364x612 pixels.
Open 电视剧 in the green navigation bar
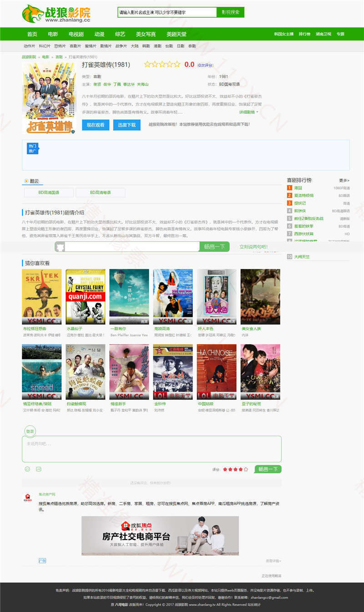click(x=76, y=34)
